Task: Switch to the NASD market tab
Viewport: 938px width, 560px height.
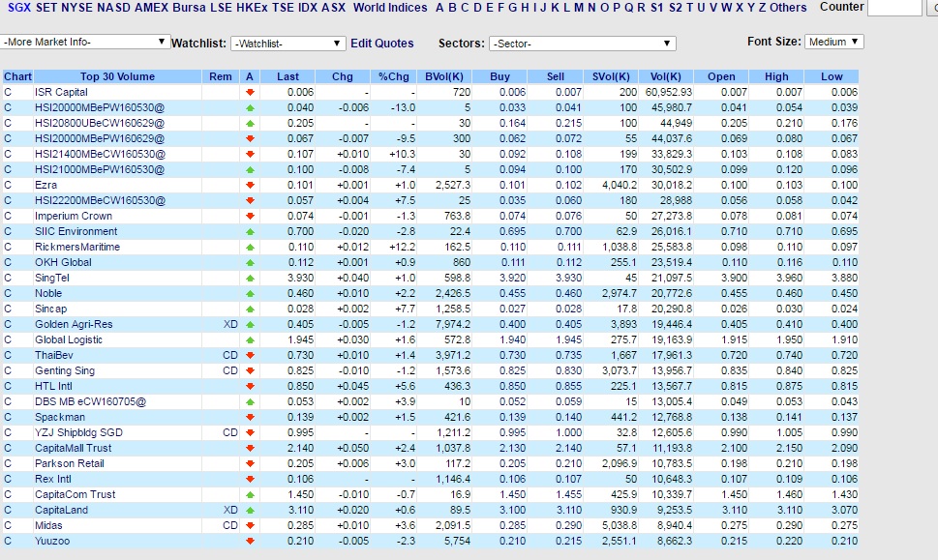Action: (113, 8)
